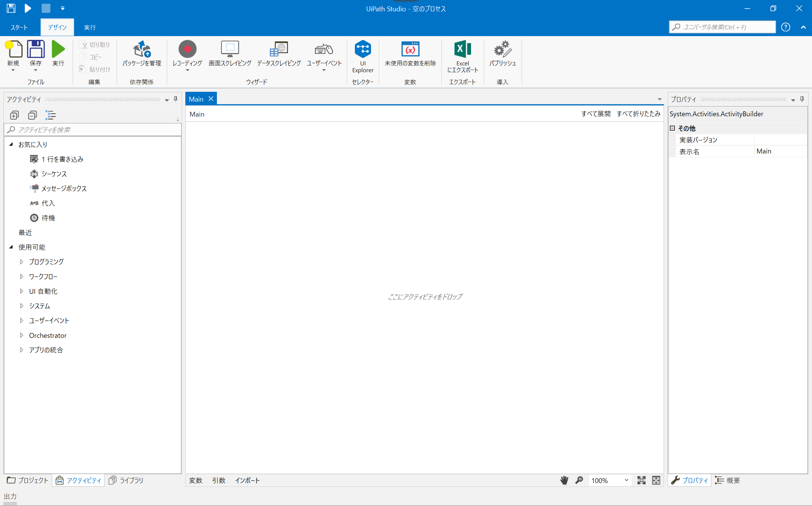Click collapse all icon in activities panel
Screen dimensions: 812x506
pos(32,115)
